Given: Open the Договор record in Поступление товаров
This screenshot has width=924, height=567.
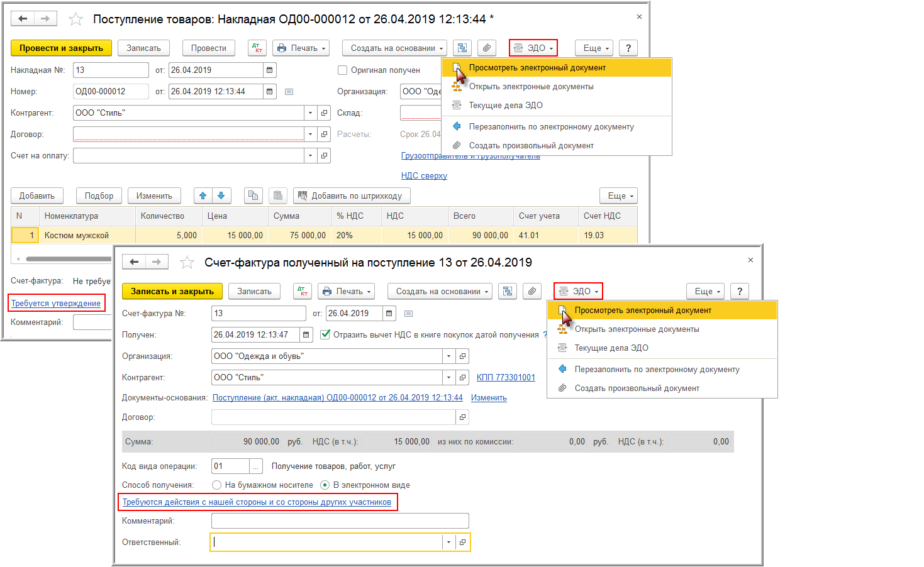Looking at the screenshot, I should coord(325,134).
